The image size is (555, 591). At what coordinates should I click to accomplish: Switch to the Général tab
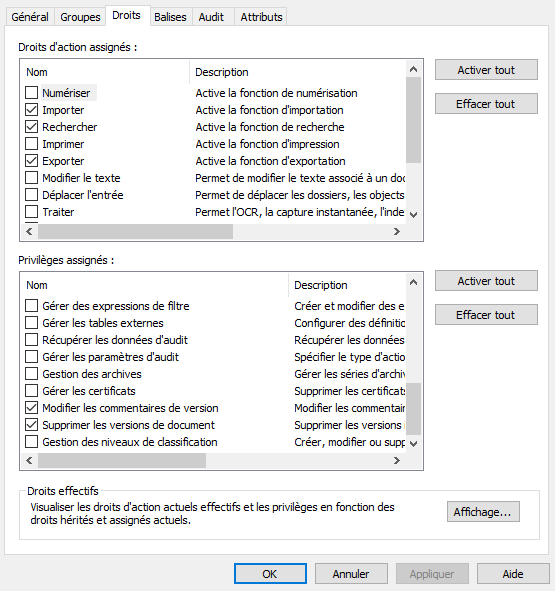click(30, 17)
